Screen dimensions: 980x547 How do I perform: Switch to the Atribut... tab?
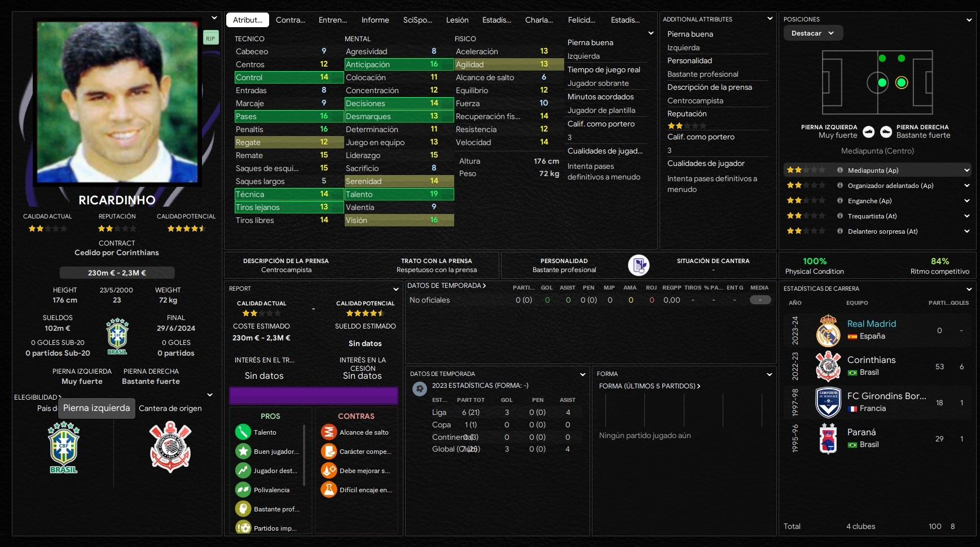click(248, 20)
